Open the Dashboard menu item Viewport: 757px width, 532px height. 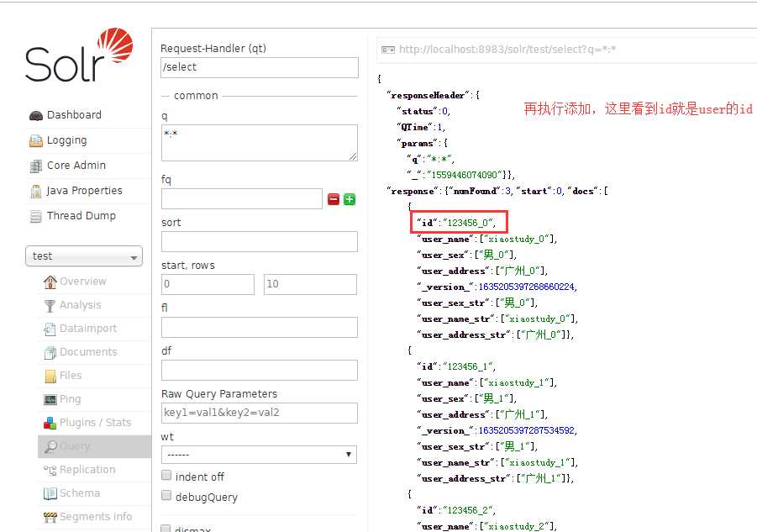pos(74,115)
